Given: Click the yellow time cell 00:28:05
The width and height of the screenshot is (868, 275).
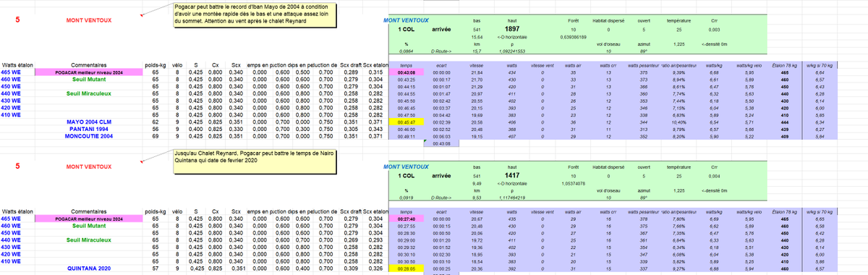Looking at the screenshot, I should 407,268.
